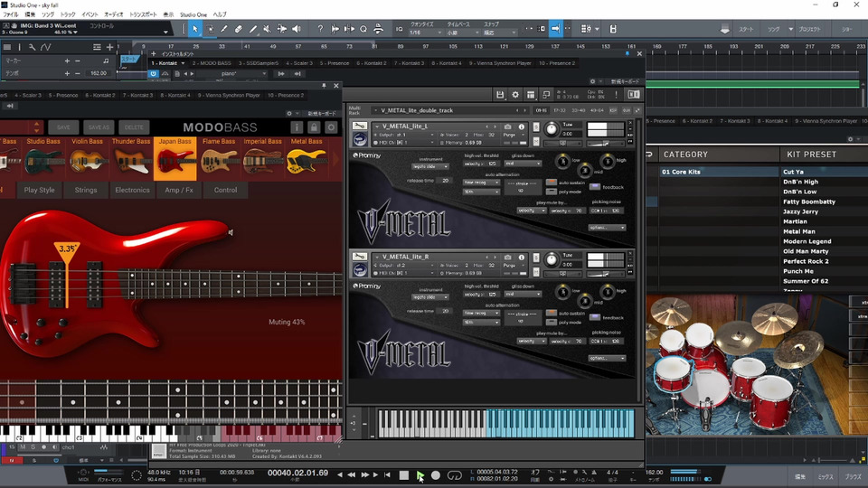
Task: Open the play mute by velocity dropdown in the upper V-Metal
Action: point(532,211)
